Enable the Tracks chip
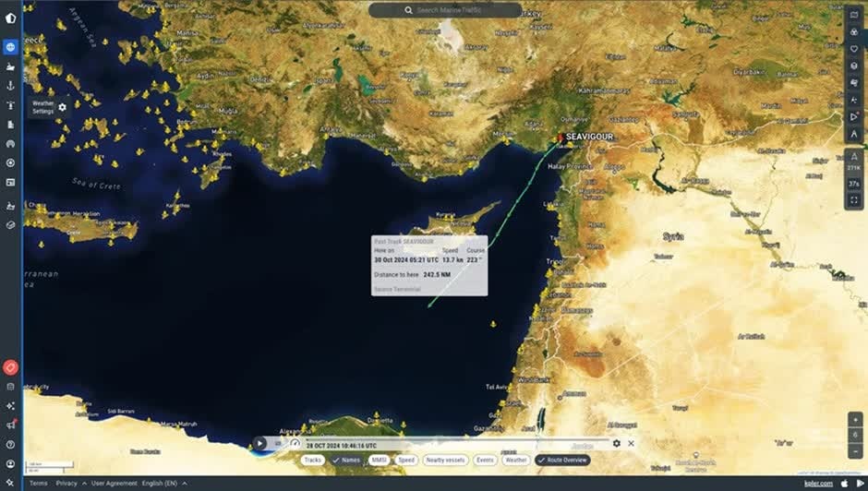Screen dimensions: 868x491 (313, 460)
